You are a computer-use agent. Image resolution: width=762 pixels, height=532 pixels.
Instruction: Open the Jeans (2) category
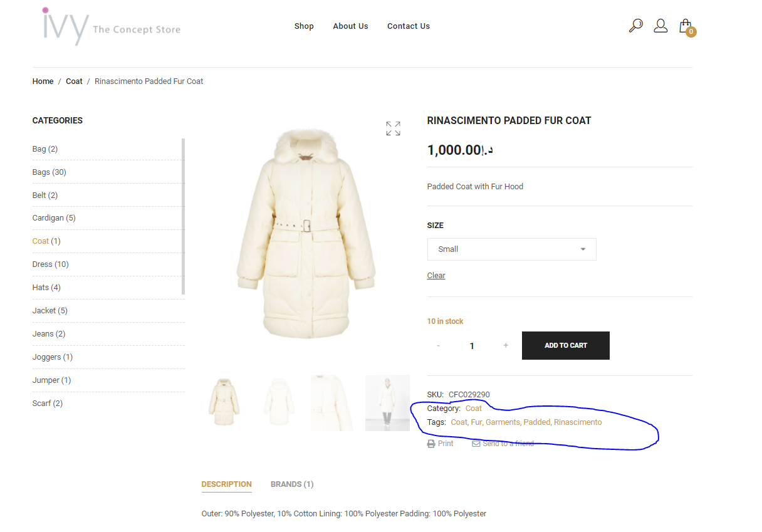pos(49,334)
